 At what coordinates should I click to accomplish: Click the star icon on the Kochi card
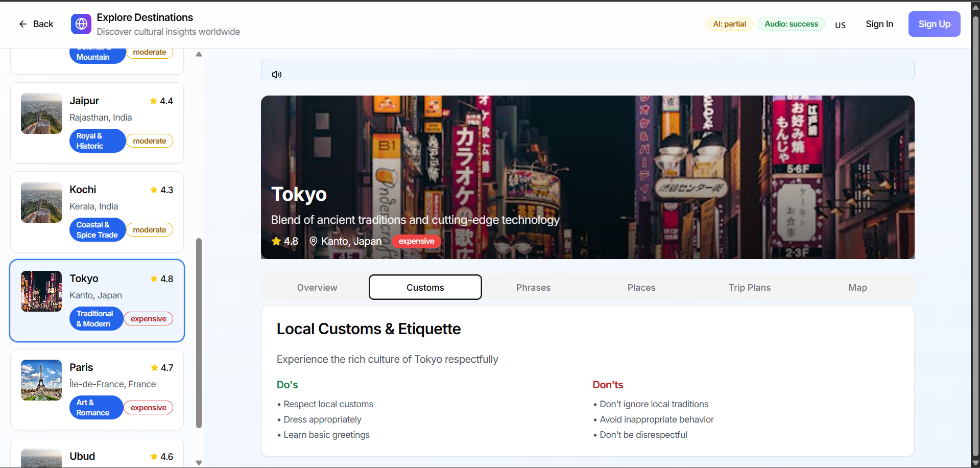tap(154, 190)
